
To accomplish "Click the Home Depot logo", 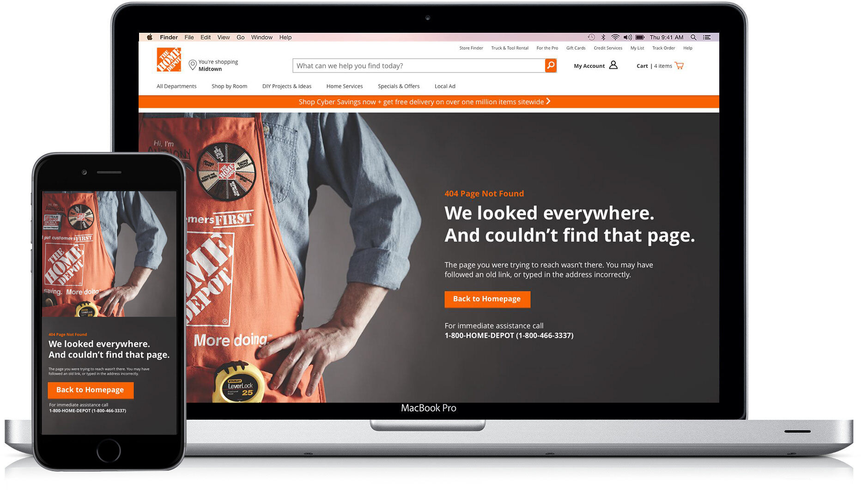I will (x=169, y=60).
